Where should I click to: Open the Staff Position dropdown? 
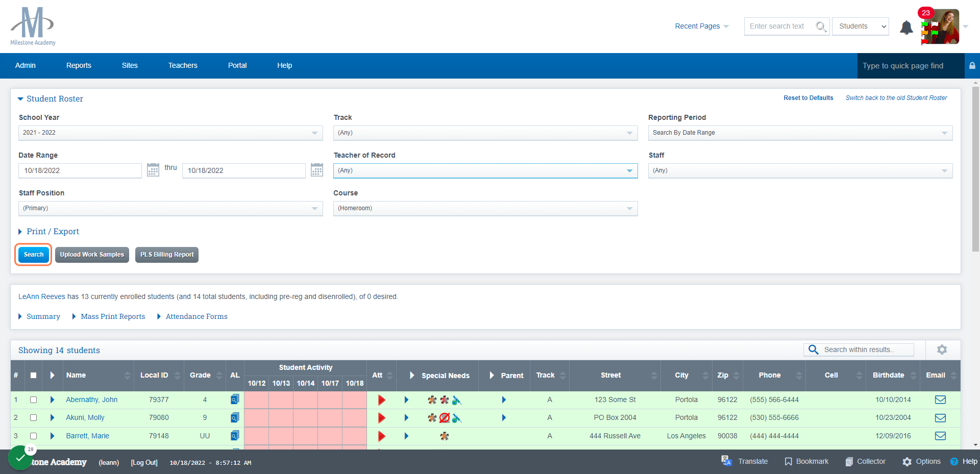[x=170, y=208]
